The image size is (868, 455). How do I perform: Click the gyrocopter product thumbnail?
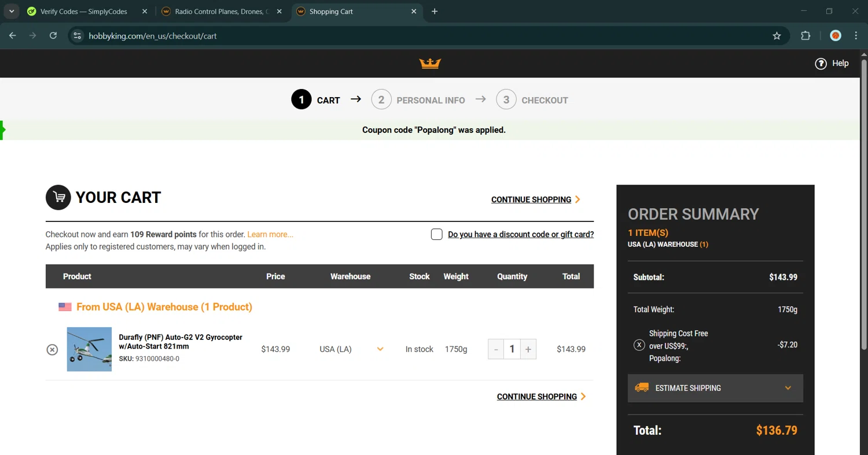[x=89, y=349]
